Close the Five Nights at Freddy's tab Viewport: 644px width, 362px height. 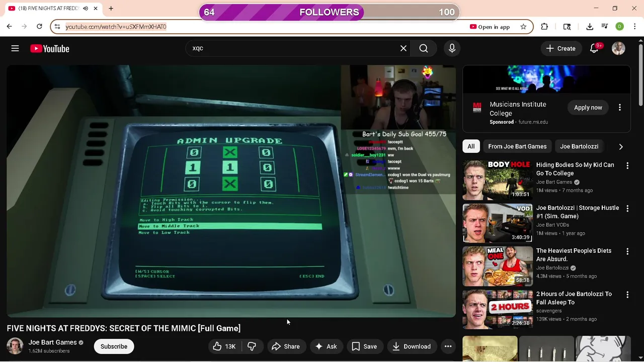click(95, 9)
